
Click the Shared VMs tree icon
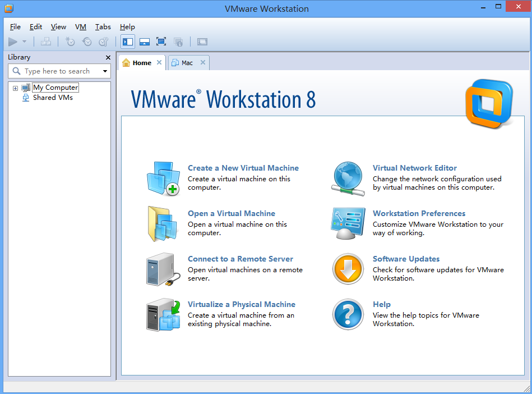point(26,98)
